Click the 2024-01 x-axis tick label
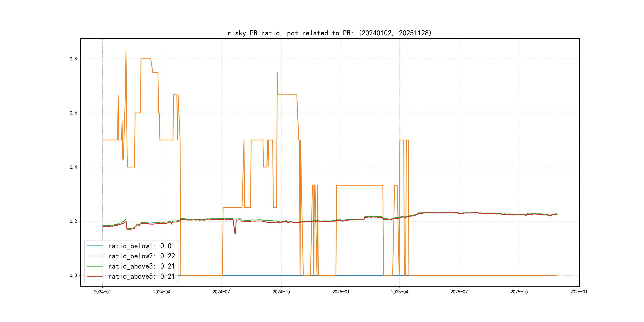The width and height of the screenshot is (644, 322). [x=102, y=292]
